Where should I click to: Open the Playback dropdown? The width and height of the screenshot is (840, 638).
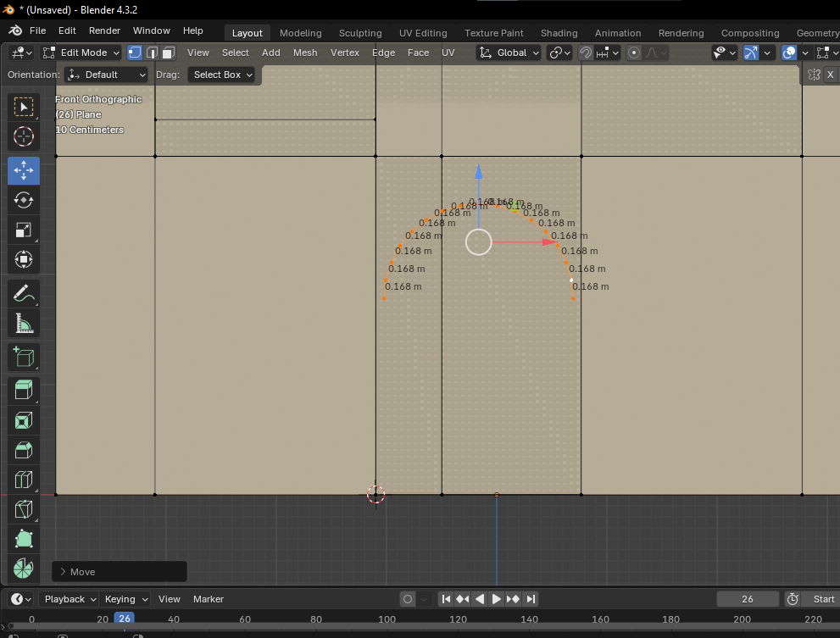[x=70, y=599]
